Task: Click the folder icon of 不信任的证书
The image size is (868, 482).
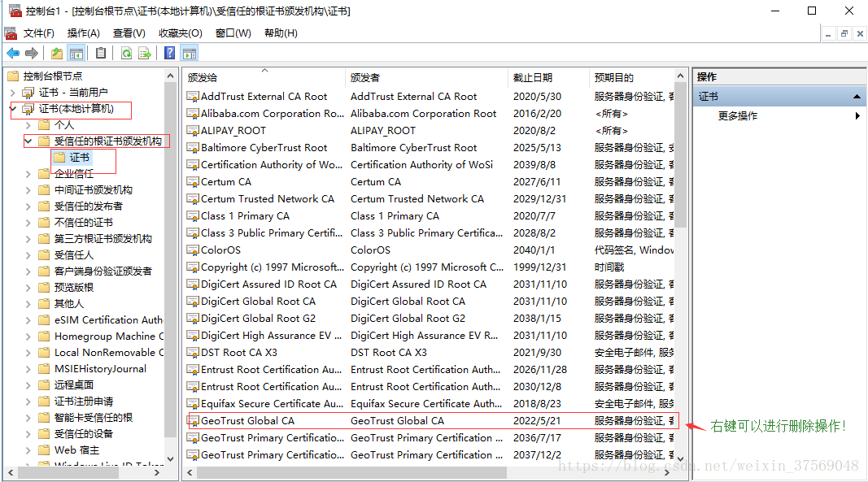Action: point(44,223)
